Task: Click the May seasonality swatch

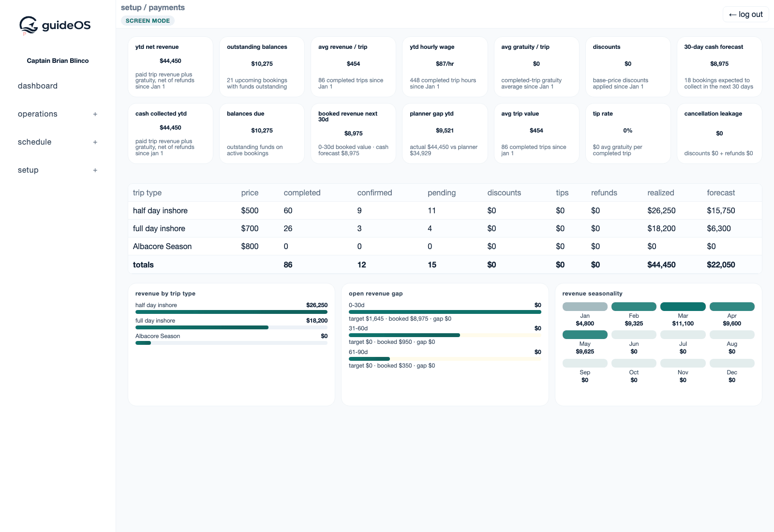Action: tap(585, 335)
